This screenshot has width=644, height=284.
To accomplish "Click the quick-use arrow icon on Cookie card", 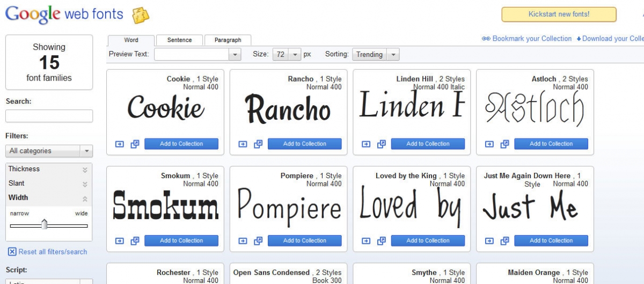I will (120, 144).
